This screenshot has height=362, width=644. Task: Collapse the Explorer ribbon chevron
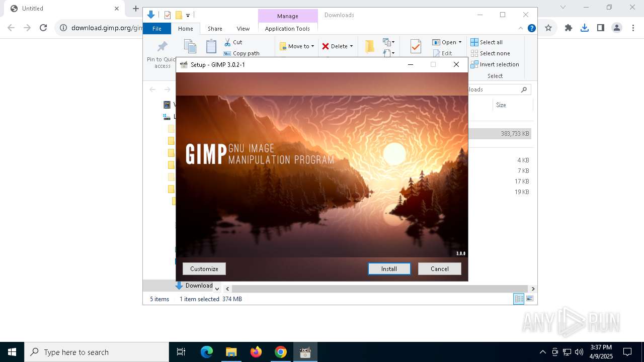[x=521, y=29]
